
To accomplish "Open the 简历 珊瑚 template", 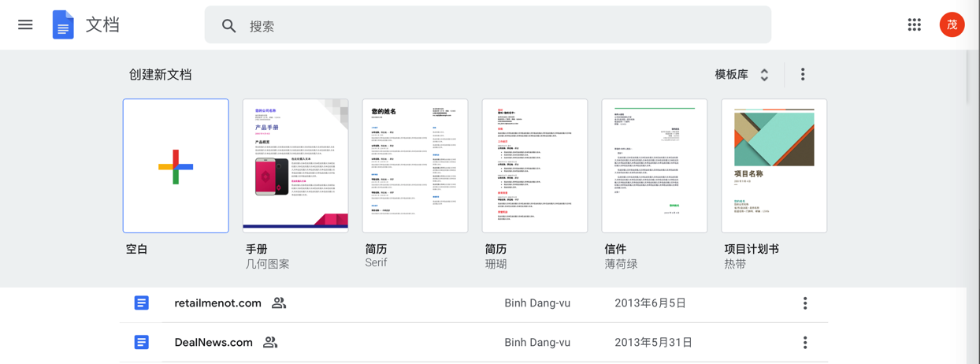I will coord(535,165).
